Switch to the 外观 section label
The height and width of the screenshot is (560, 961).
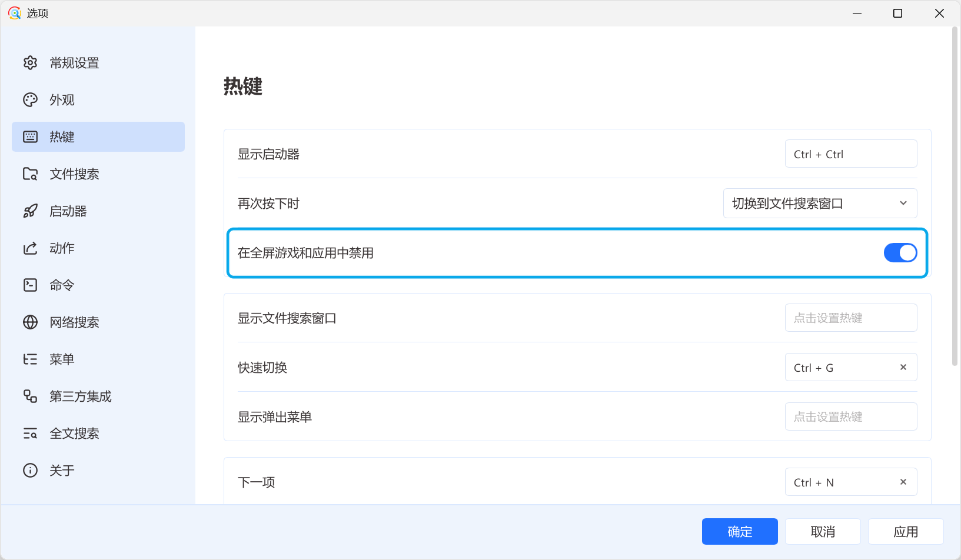62,100
